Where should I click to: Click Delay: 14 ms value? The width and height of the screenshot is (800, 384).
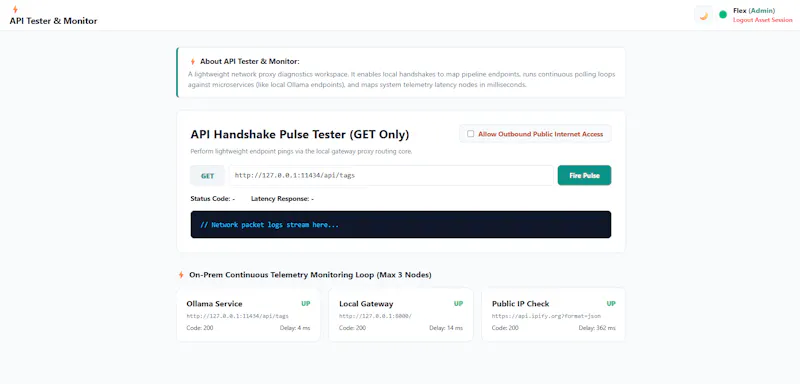[x=446, y=328]
